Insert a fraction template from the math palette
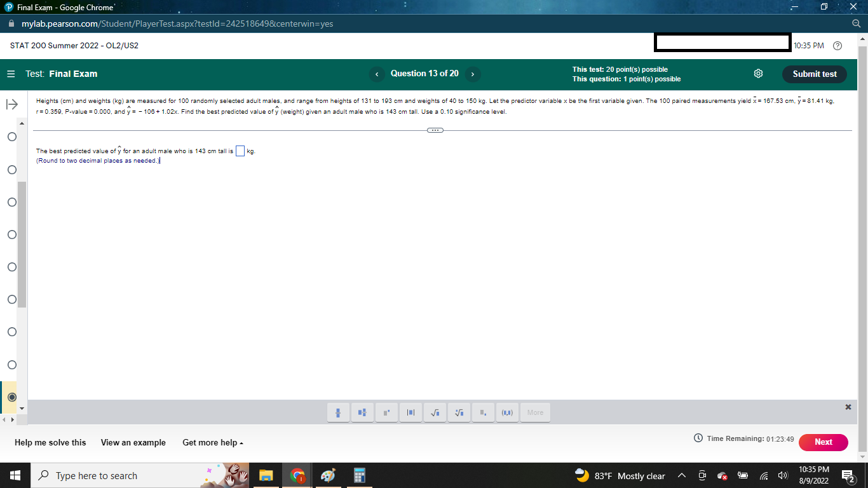The width and height of the screenshot is (868, 488). (338, 412)
